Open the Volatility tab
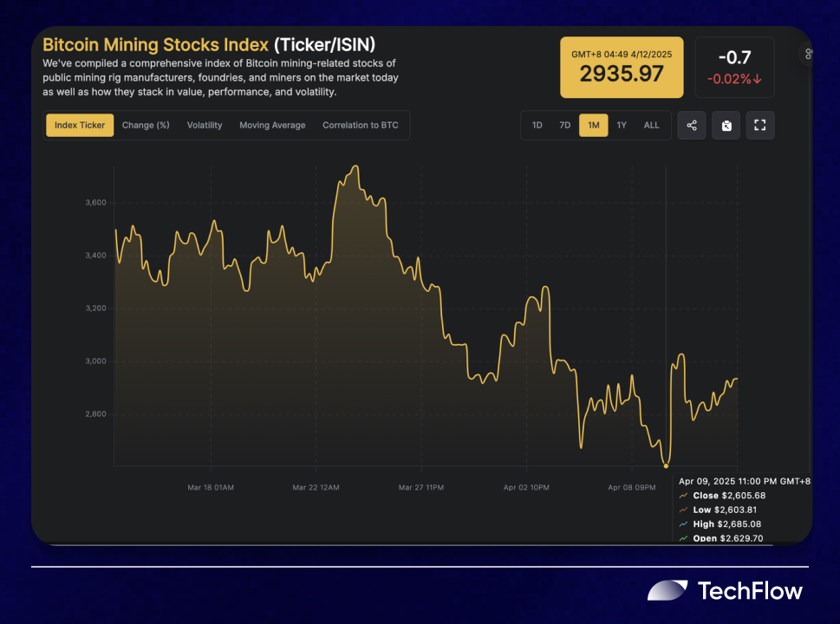 204,126
